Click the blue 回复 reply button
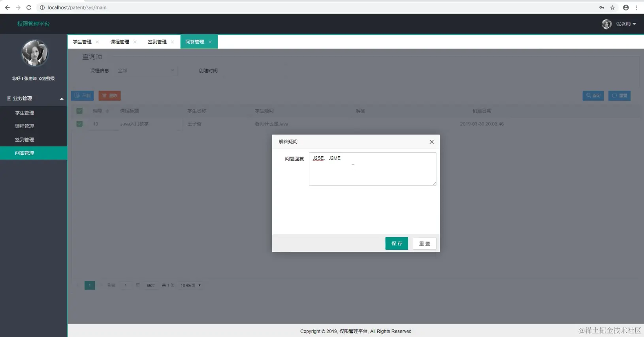Viewport: 644px width, 337px height. [83, 95]
